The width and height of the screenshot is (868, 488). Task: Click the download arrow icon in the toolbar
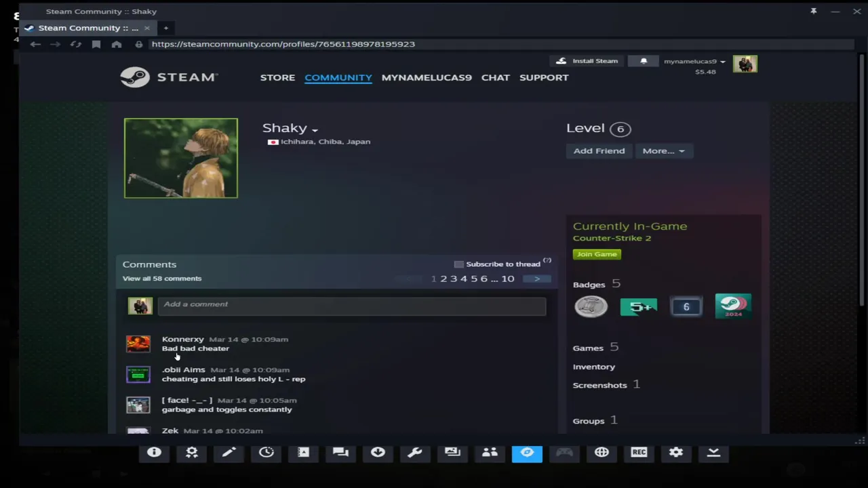pyautogui.click(x=378, y=452)
